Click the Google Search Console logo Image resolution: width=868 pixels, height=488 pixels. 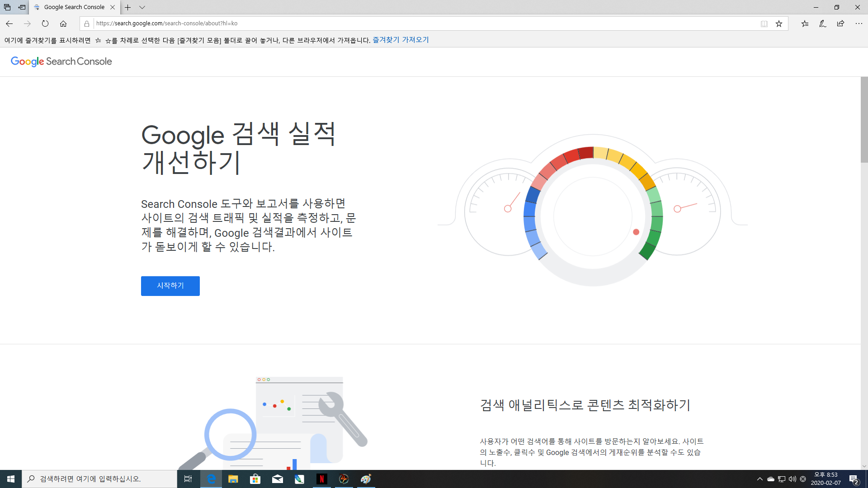61,61
